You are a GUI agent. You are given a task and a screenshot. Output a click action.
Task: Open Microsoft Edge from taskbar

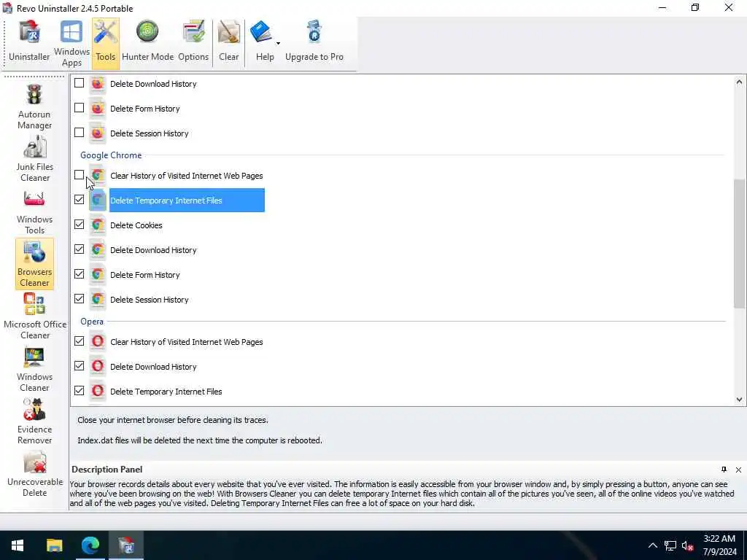click(x=90, y=545)
